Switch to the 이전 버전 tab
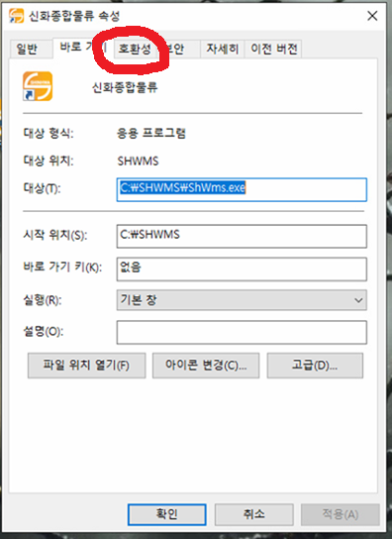 pyautogui.click(x=273, y=49)
